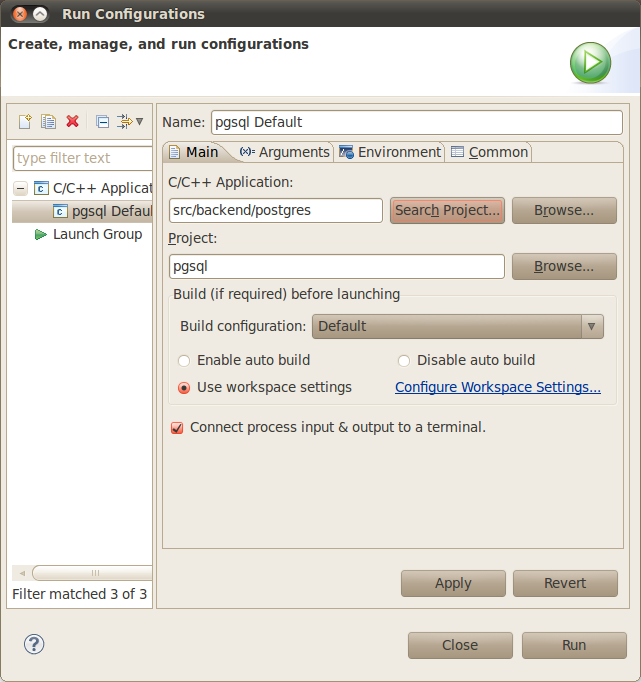Open Configure Workspace Settings link
The image size is (641, 682).
[x=497, y=387]
